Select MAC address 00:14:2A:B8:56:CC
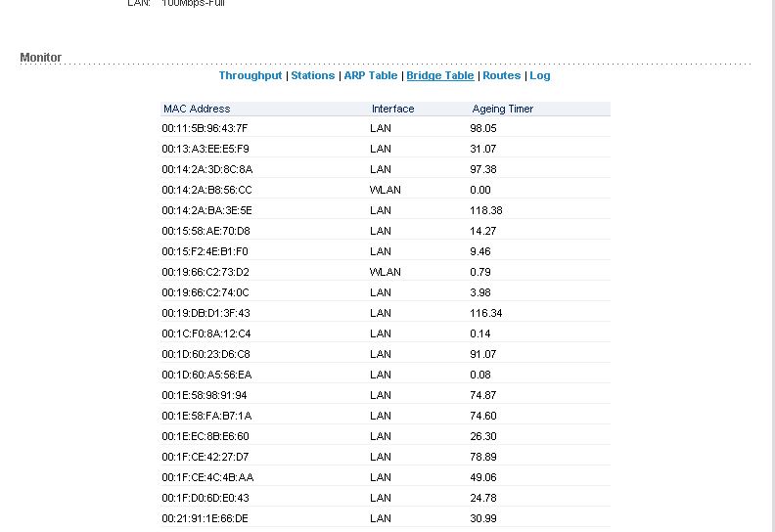This screenshot has height=532, width=775. [206, 190]
